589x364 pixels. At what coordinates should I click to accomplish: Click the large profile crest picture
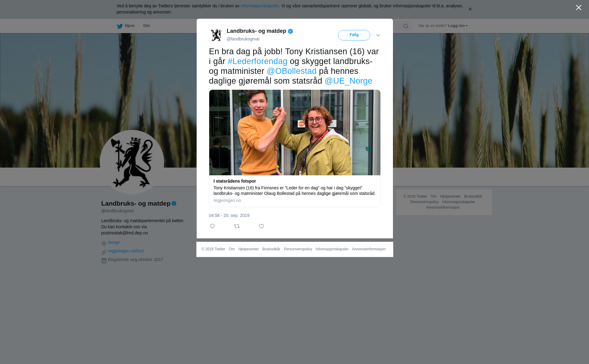click(x=132, y=162)
